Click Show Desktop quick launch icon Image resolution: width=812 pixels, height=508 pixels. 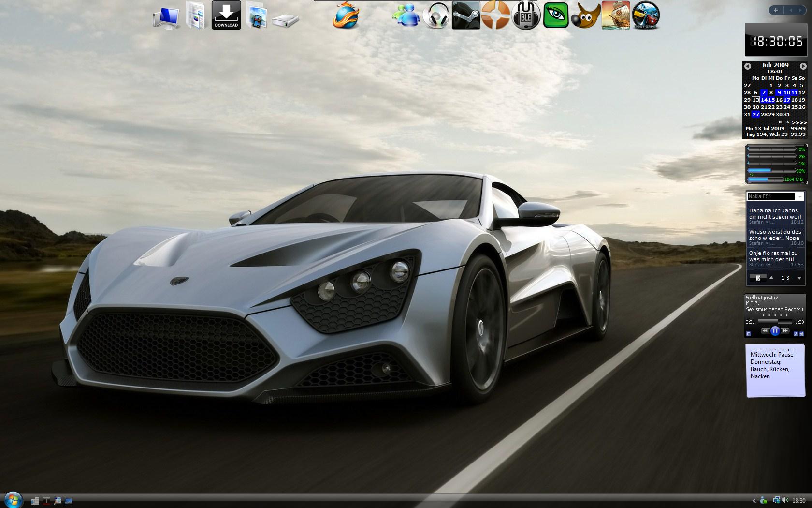pos(69,501)
